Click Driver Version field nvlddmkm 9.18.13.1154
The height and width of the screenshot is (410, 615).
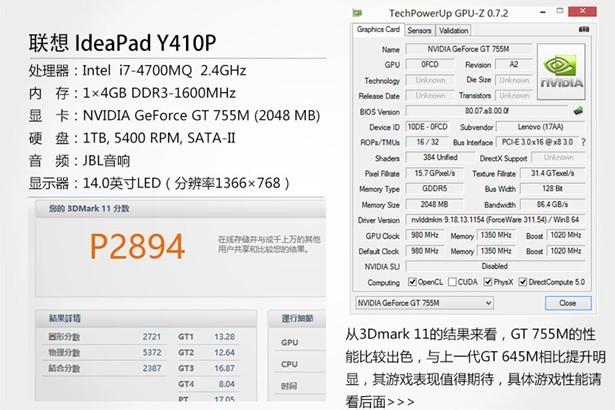coord(495,220)
